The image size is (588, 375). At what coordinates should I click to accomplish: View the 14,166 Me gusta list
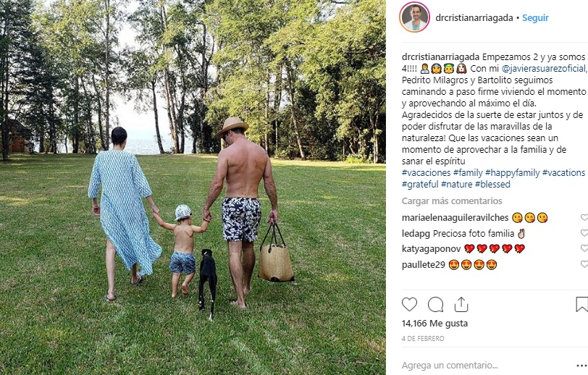(434, 324)
